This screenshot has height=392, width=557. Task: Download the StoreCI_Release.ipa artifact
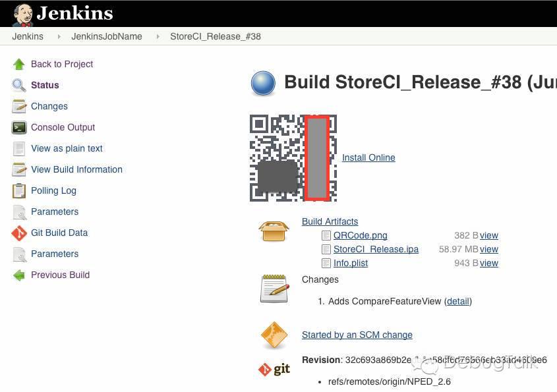coord(376,249)
